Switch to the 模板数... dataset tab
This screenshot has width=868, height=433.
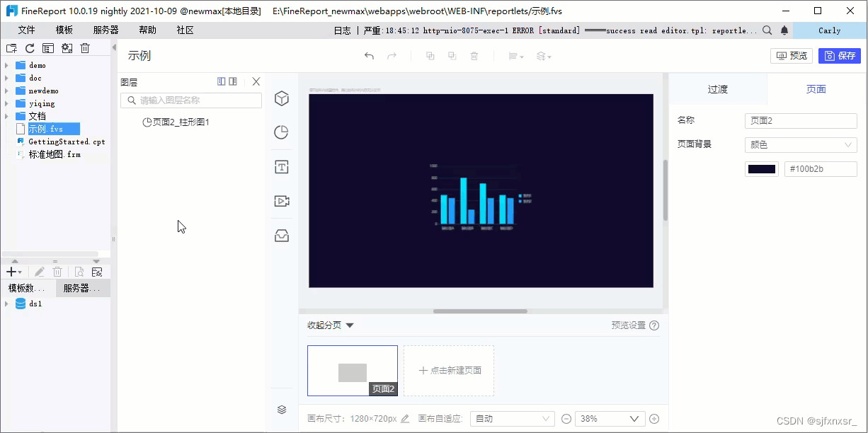28,288
